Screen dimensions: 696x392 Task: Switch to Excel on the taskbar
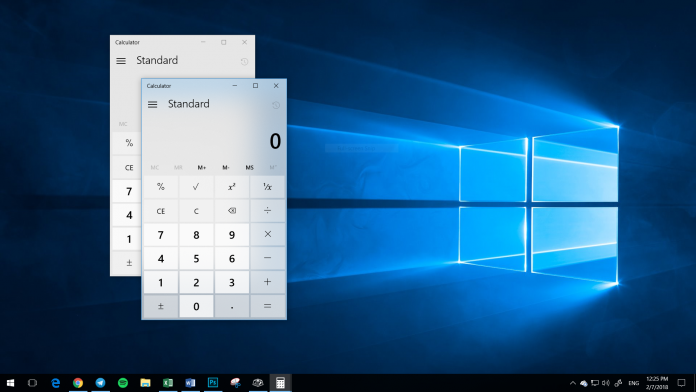(x=168, y=383)
